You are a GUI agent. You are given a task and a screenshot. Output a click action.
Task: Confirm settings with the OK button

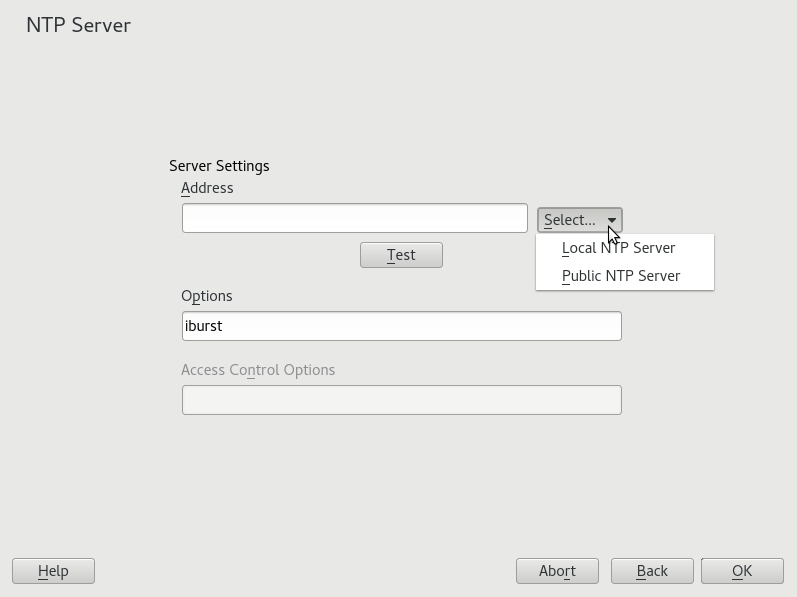pyautogui.click(x=741, y=571)
